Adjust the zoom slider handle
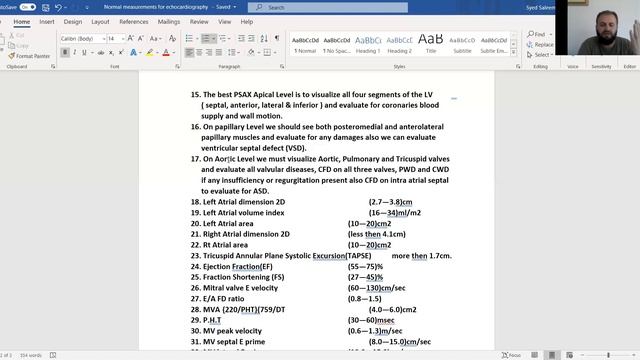 click(608, 355)
